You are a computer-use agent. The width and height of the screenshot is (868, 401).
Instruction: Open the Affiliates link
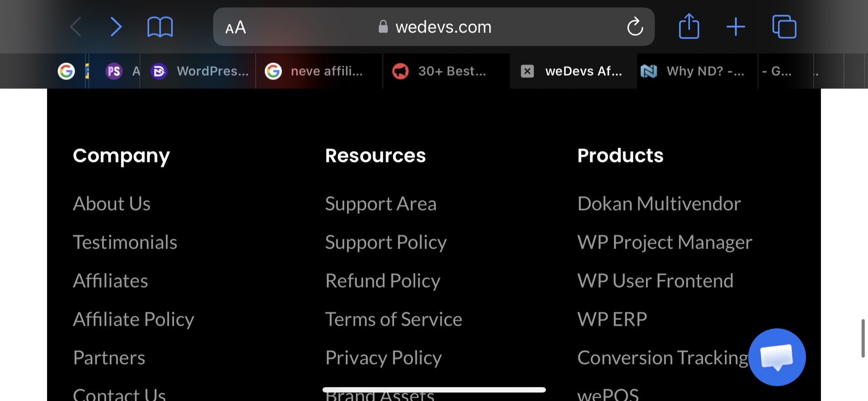click(x=110, y=280)
